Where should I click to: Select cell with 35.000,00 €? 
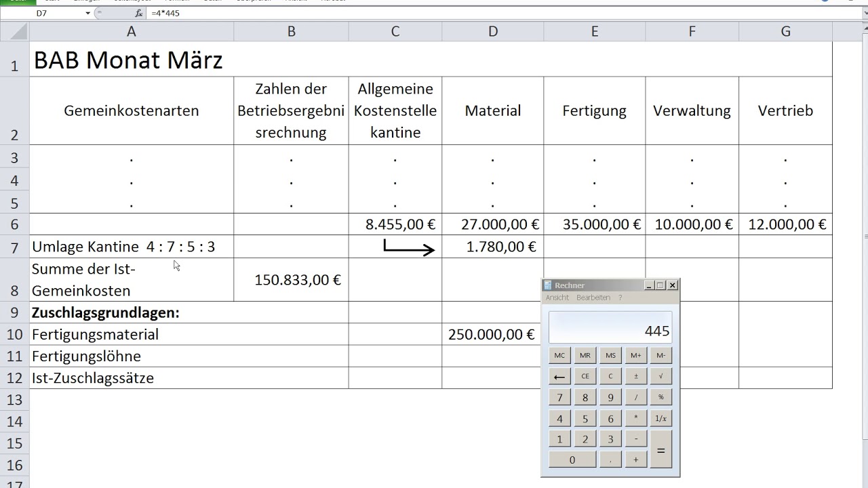coord(595,224)
